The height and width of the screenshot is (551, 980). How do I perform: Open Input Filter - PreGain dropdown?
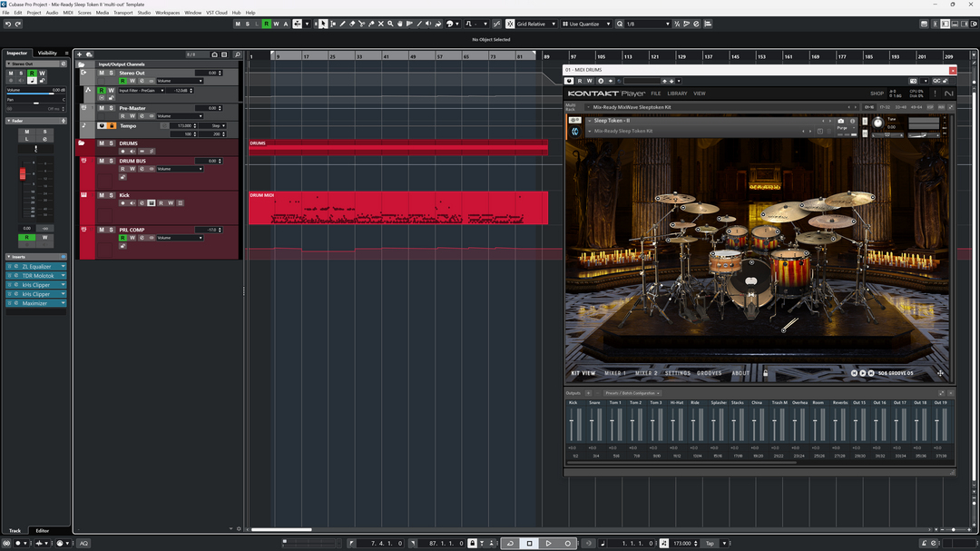pos(142,90)
